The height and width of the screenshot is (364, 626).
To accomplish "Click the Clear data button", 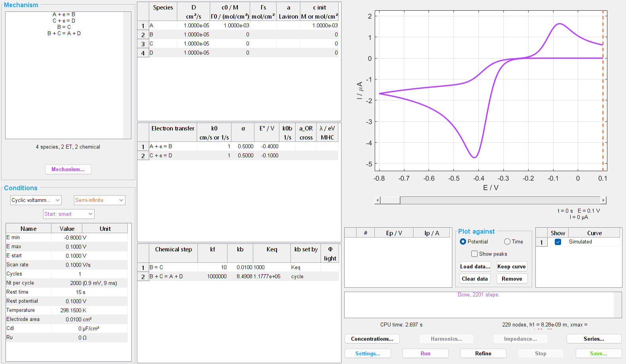I will pyautogui.click(x=475, y=279).
